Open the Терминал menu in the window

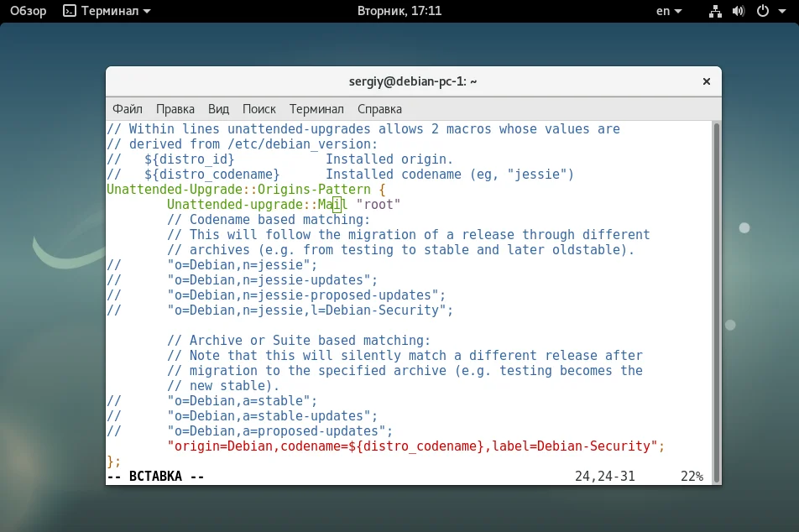[x=316, y=109]
